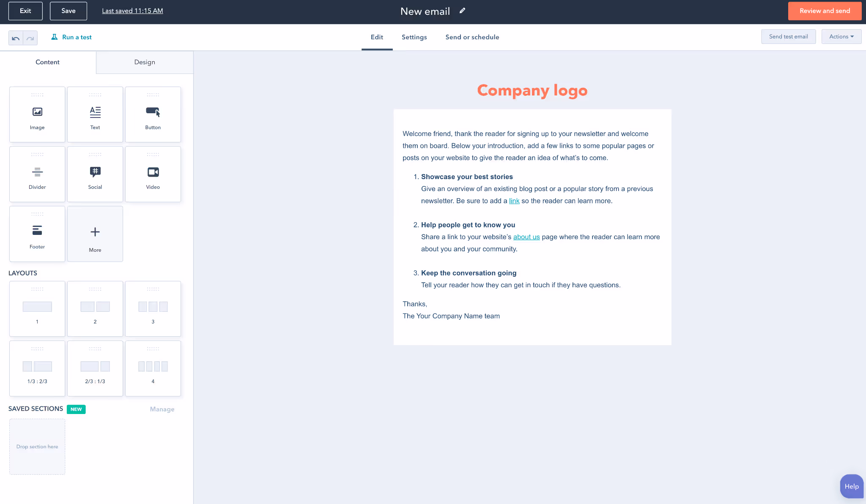The image size is (866, 504).
Task: Pick the Video content module
Action: click(153, 174)
